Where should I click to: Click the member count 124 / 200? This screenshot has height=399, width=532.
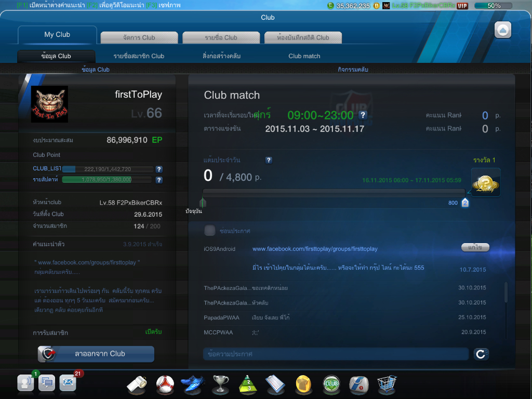coord(147,227)
